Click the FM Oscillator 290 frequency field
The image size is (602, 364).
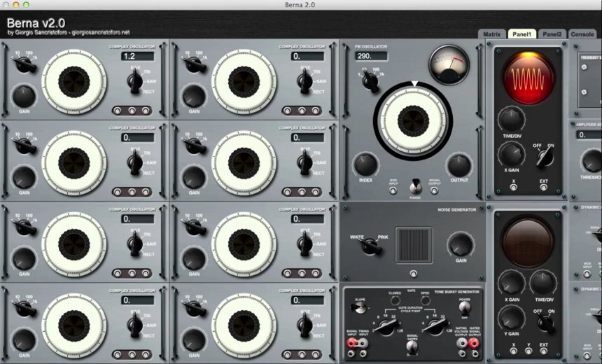coord(371,56)
